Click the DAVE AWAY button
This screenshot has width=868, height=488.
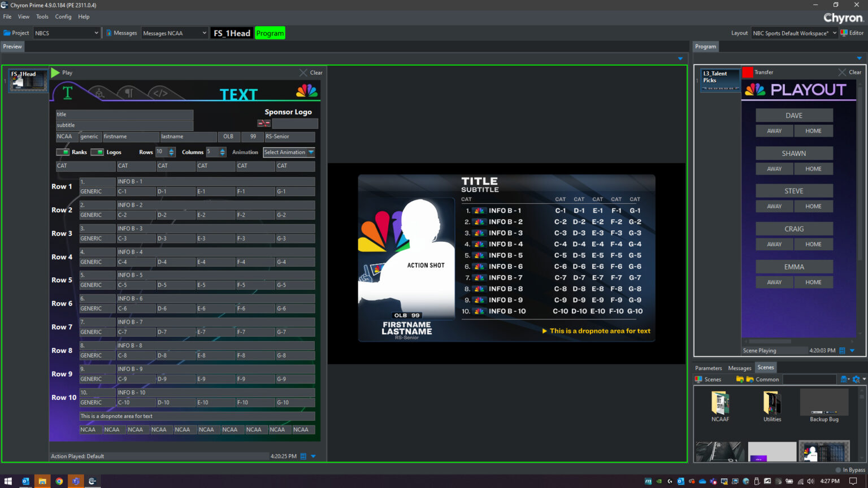coord(774,130)
